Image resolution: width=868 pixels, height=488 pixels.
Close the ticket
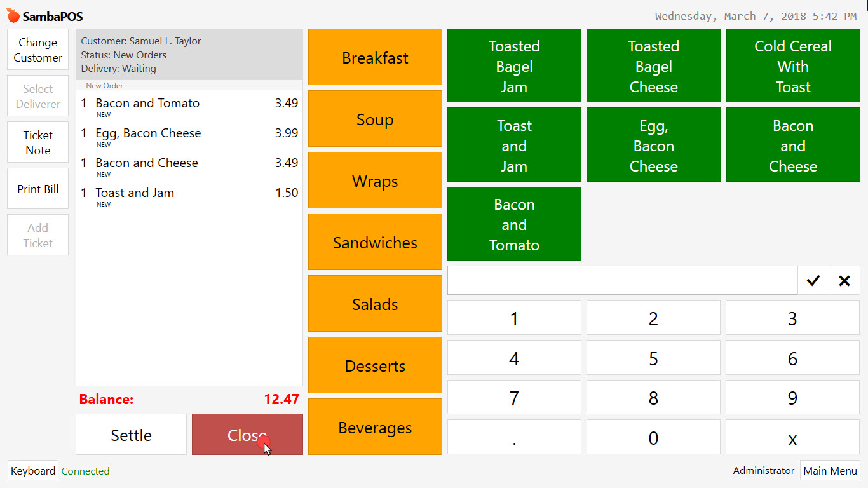[247, 435]
